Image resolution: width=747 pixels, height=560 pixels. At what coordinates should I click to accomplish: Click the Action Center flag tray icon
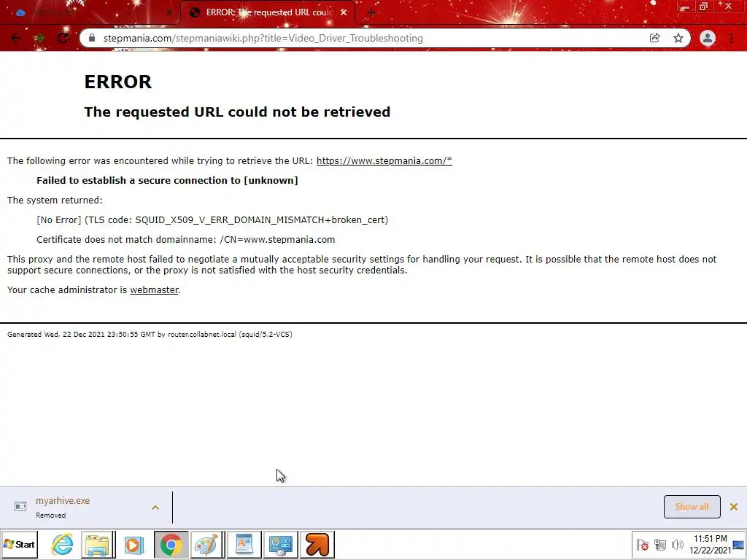(642, 545)
